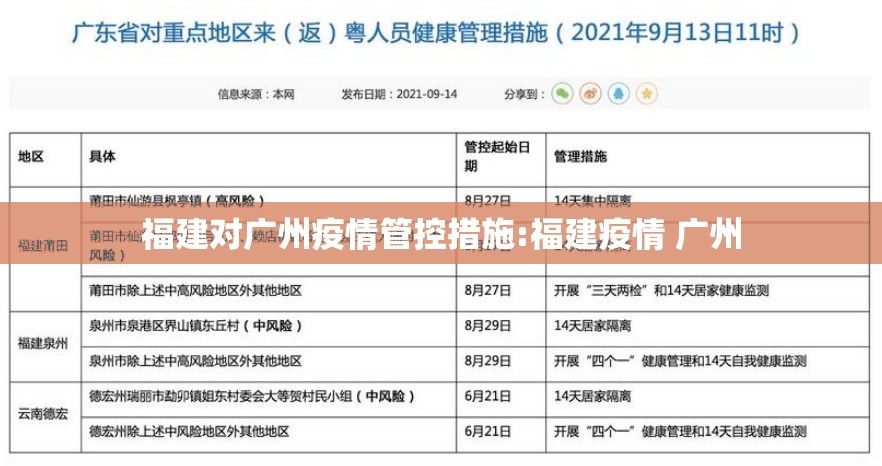Share the article via WeChat icon
The height and width of the screenshot is (466, 882).
(x=563, y=94)
